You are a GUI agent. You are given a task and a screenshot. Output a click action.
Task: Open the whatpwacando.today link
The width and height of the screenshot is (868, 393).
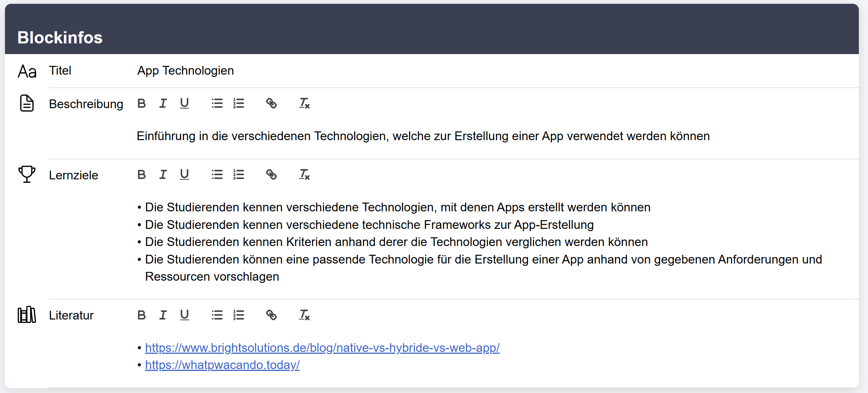(222, 365)
